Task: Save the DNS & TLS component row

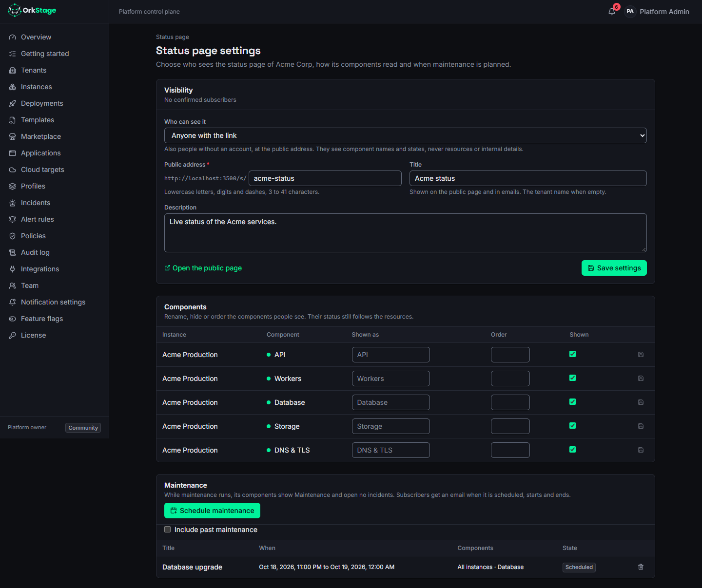Action: [641, 450]
